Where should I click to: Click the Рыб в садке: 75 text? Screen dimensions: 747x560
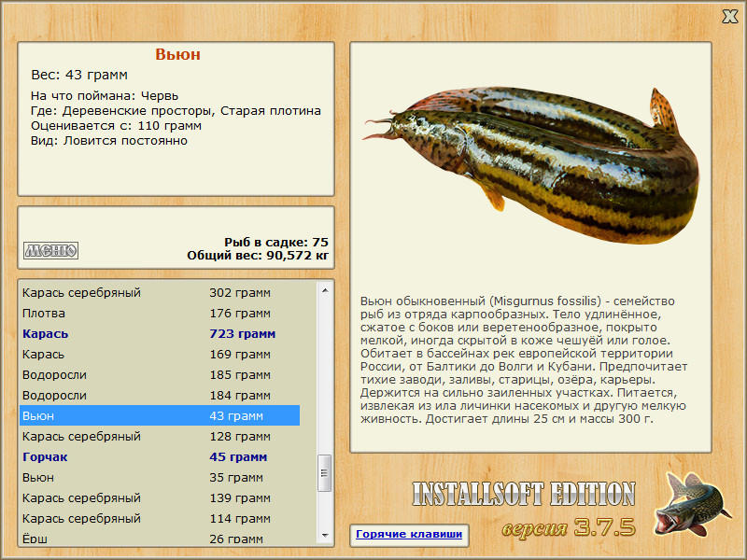click(x=276, y=242)
